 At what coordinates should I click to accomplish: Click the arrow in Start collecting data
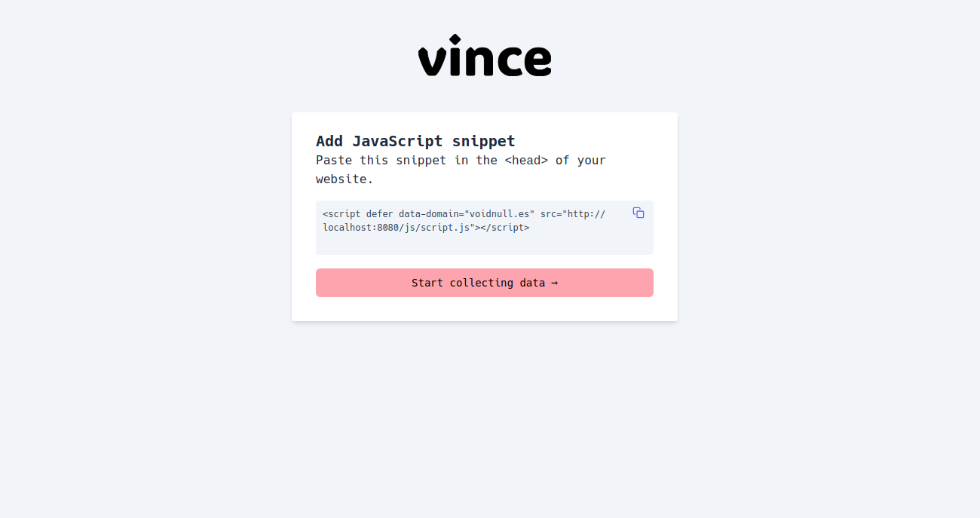click(554, 283)
